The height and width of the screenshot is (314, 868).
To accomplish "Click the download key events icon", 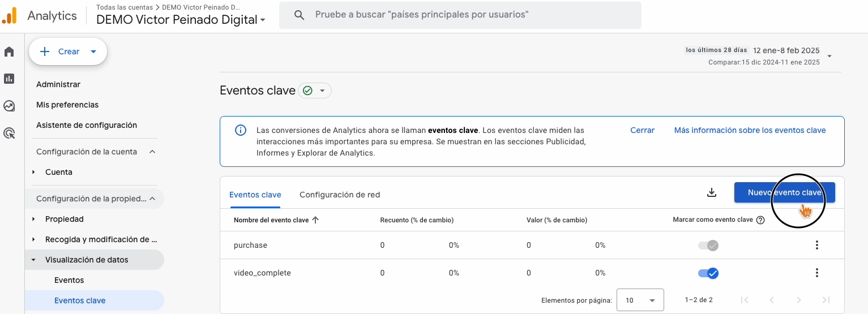I will pyautogui.click(x=712, y=193).
